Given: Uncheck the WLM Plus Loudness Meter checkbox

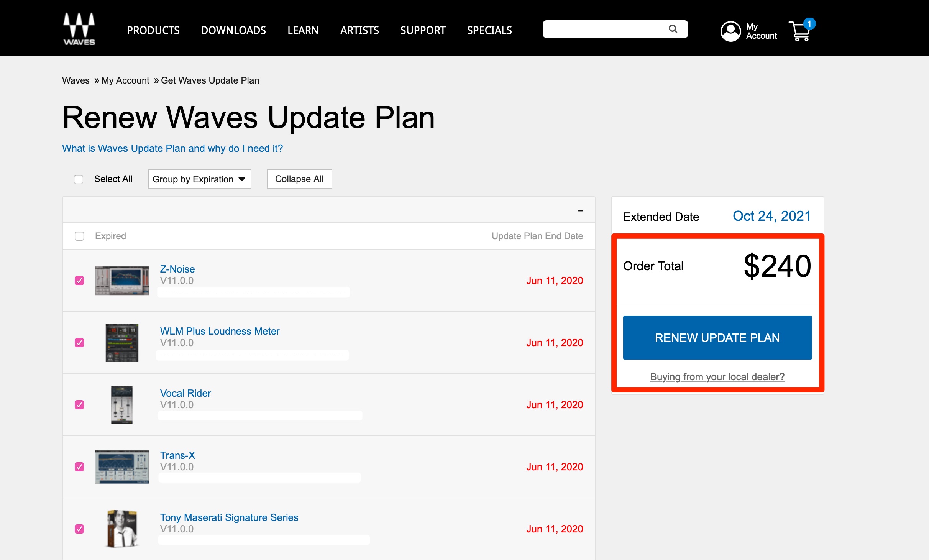Looking at the screenshot, I should coord(79,343).
